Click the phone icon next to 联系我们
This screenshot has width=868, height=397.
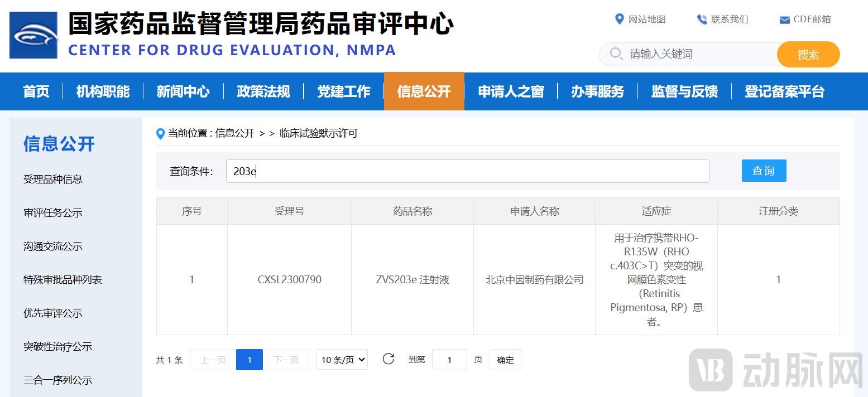[x=702, y=19]
